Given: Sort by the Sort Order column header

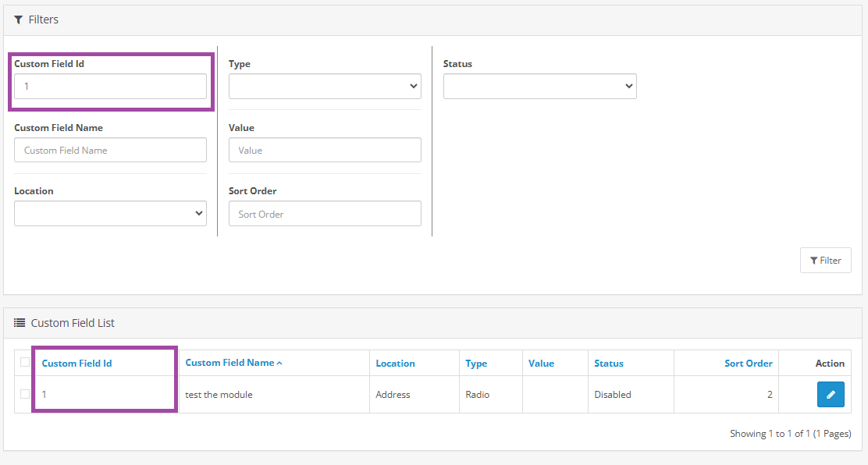Looking at the screenshot, I should (x=748, y=364).
